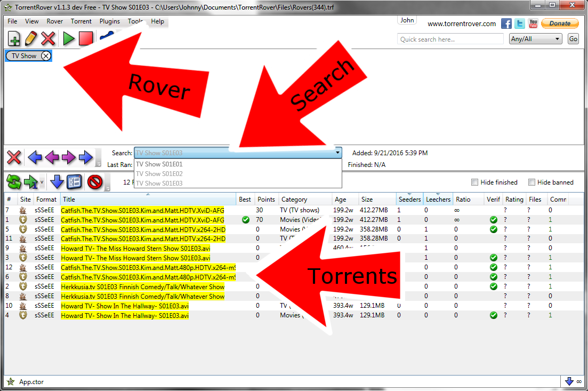Click the verified checkmark in row number 5
Screen dimensions: 588x391
[x=494, y=229]
